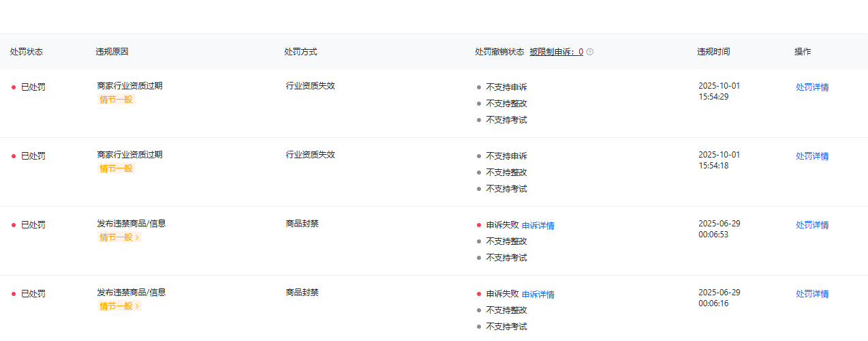The image size is (868, 341).
Task: Click 发布违禁商品/信息 in the 00:06:16 row
Action: (131, 292)
